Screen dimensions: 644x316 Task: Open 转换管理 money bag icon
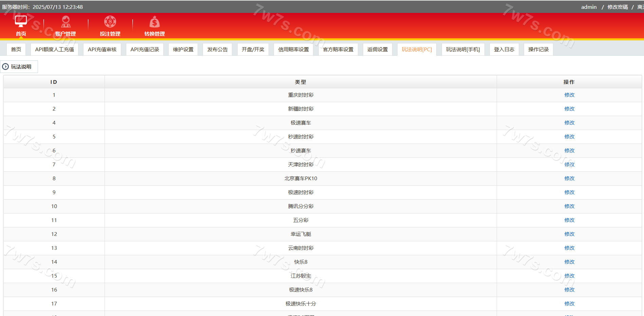click(x=154, y=22)
